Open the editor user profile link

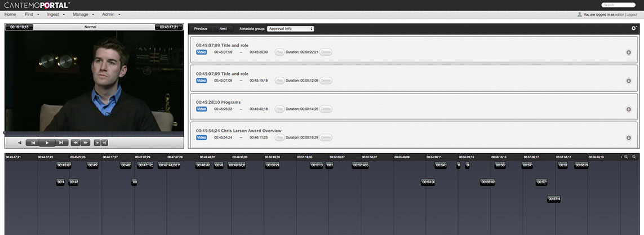pyautogui.click(x=619, y=15)
